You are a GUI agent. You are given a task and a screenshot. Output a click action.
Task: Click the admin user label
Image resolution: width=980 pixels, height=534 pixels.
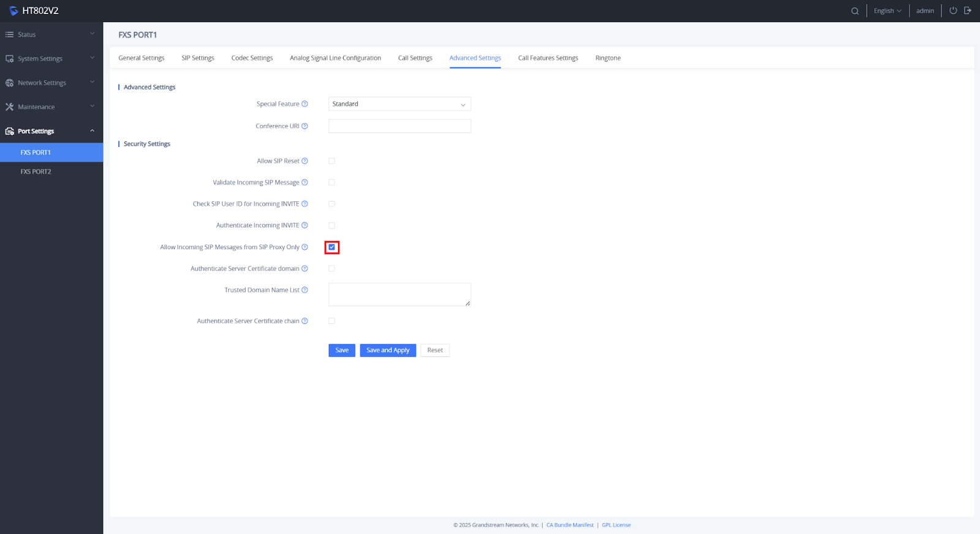pos(925,11)
